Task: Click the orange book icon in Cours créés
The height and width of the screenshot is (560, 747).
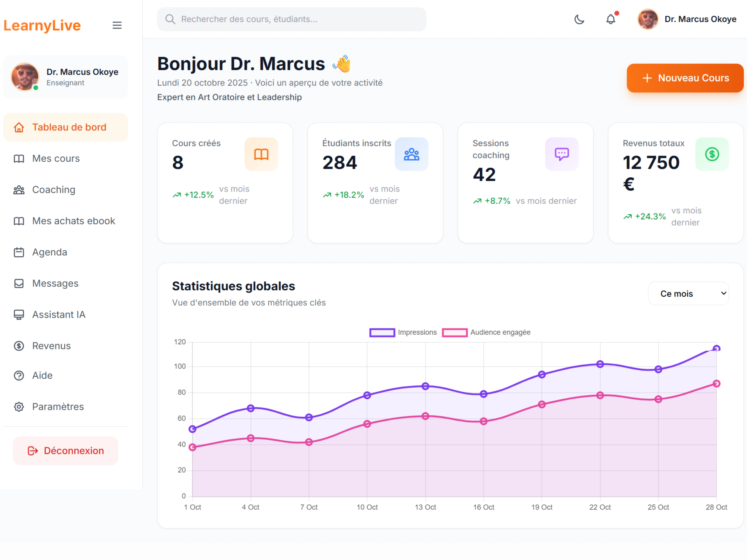Action: pyautogui.click(x=261, y=154)
